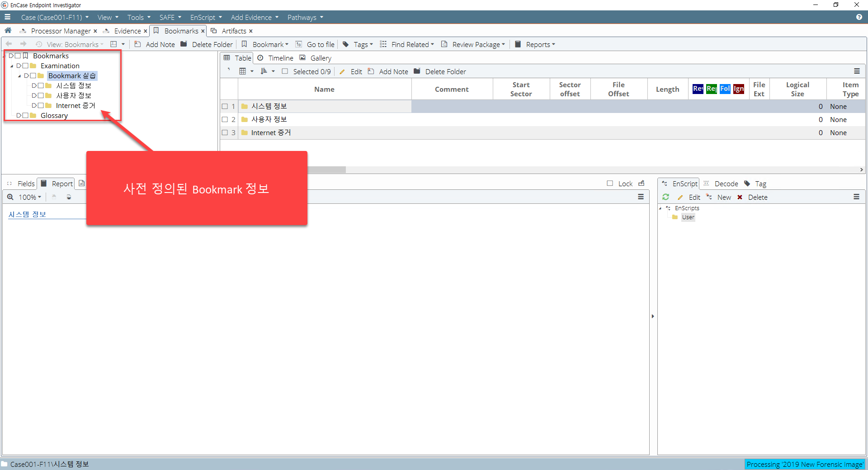The image size is (868, 470).
Task: Open the table pane hamburger options menu
Action: (x=856, y=71)
